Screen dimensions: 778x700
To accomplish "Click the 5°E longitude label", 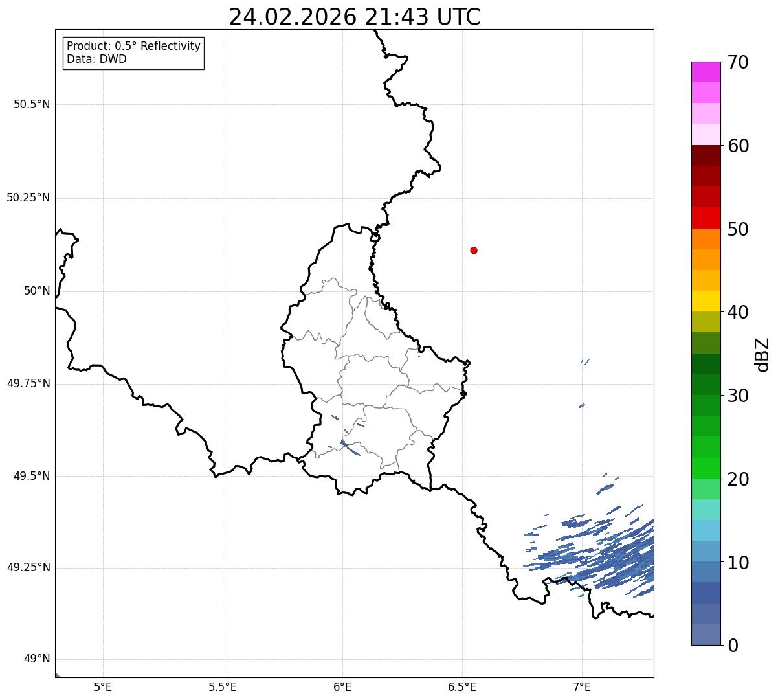I will tap(103, 686).
